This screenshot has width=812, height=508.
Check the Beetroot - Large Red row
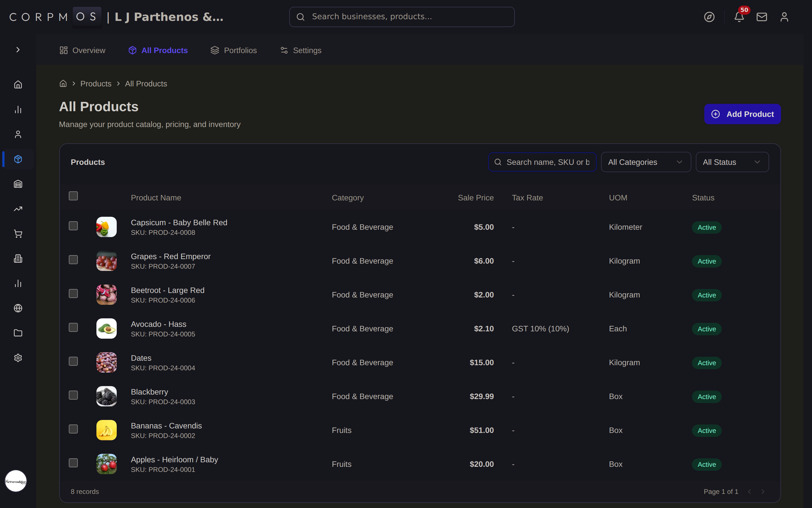point(73,294)
